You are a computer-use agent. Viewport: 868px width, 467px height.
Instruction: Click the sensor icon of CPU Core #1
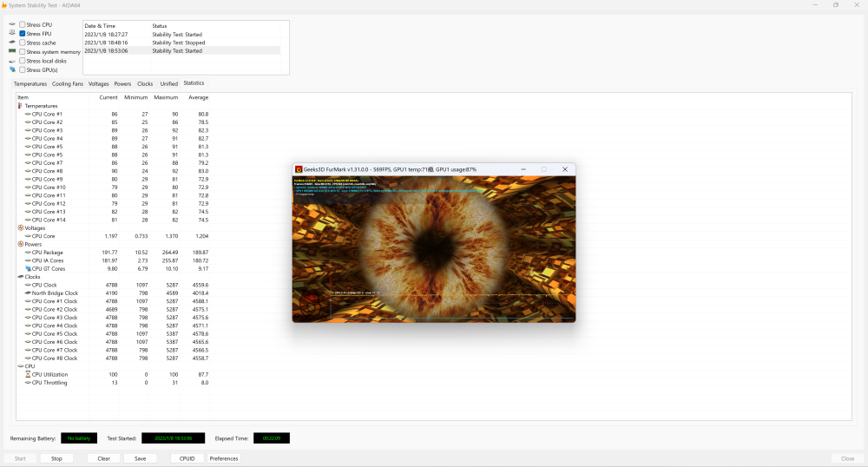pos(28,114)
